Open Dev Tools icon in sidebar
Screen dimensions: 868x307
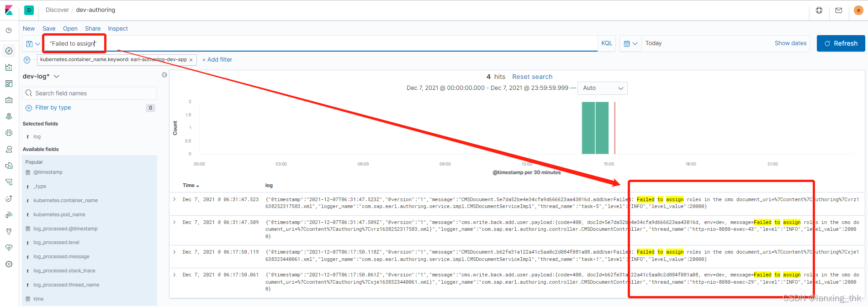pyautogui.click(x=9, y=231)
